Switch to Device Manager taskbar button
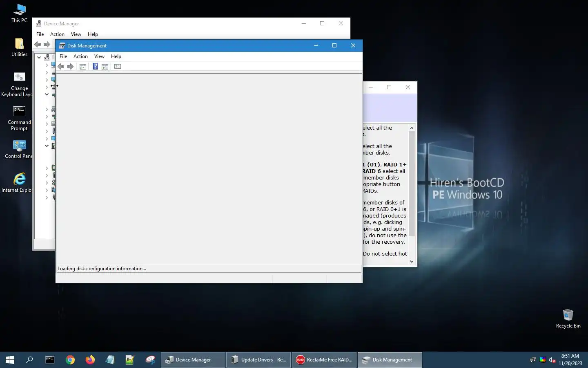Image resolution: width=588 pixels, height=368 pixels. coord(193,360)
